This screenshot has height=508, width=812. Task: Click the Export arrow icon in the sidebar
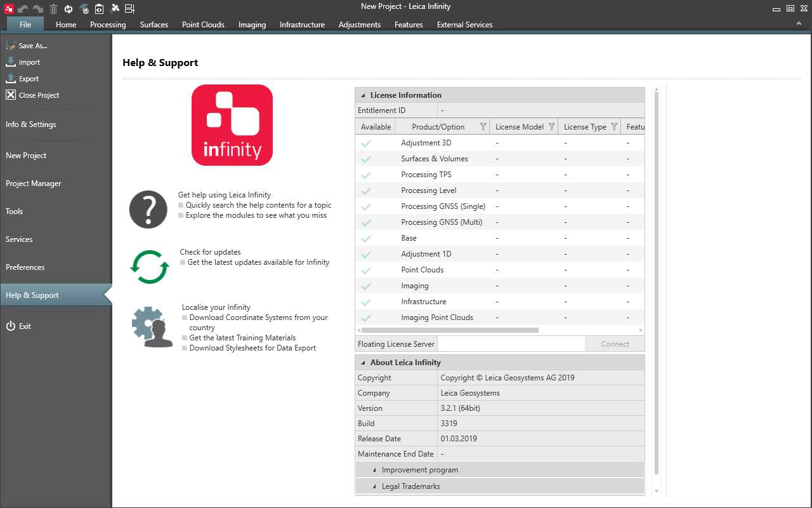11,79
